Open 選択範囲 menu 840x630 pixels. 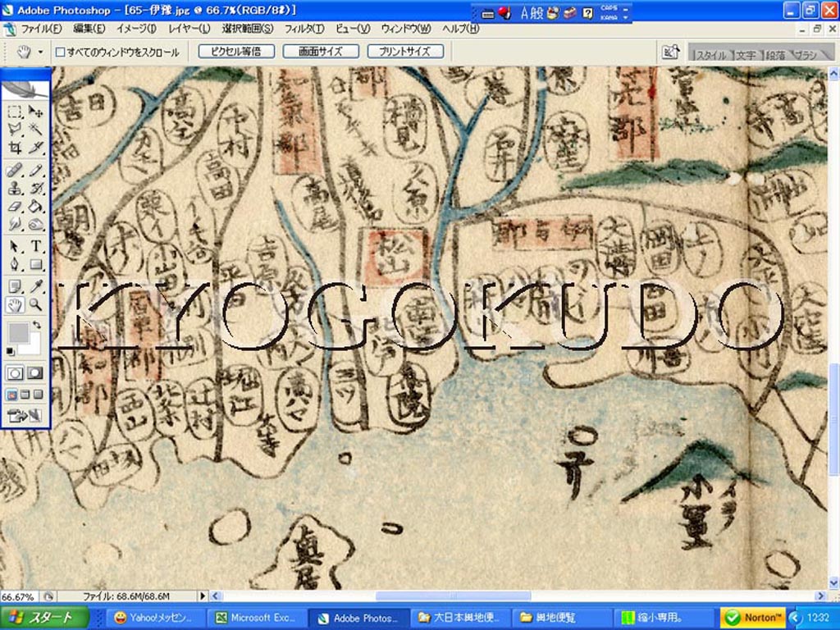tap(248, 29)
